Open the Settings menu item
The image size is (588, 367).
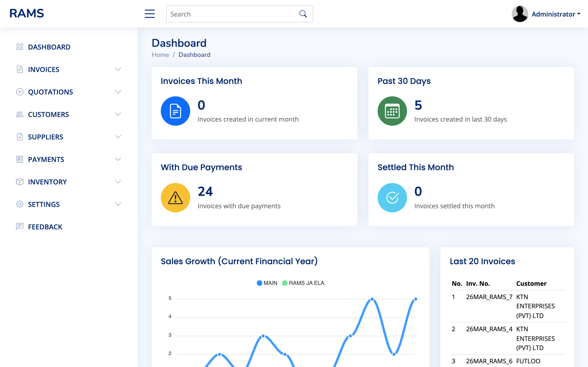tap(44, 204)
